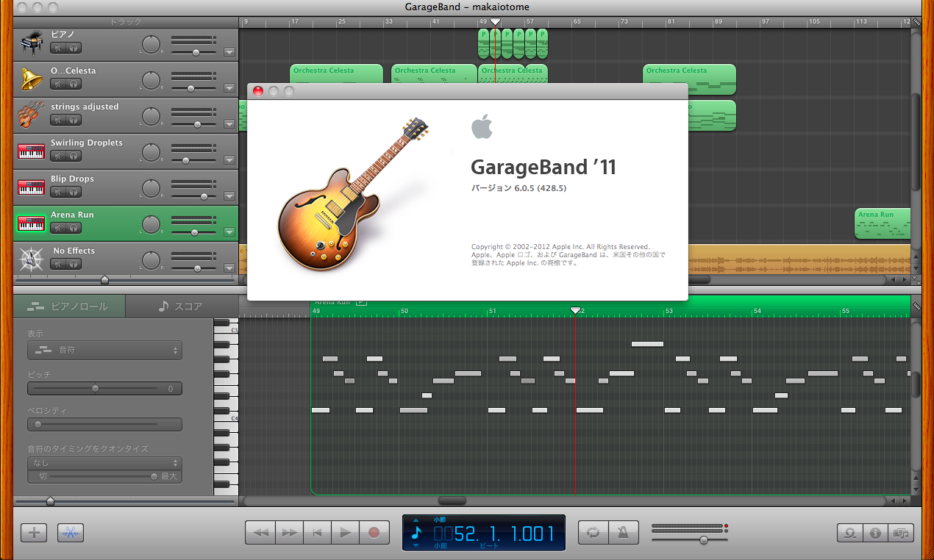The height and width of the screenshot is (560, 934).
Task: Toggle the metronome button
Action: coord(623,533)
